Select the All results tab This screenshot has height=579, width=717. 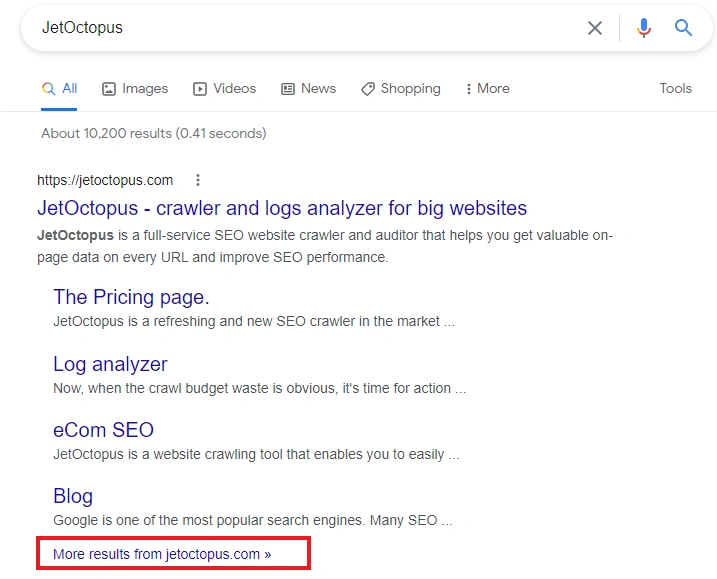click(x=60, y=88)
